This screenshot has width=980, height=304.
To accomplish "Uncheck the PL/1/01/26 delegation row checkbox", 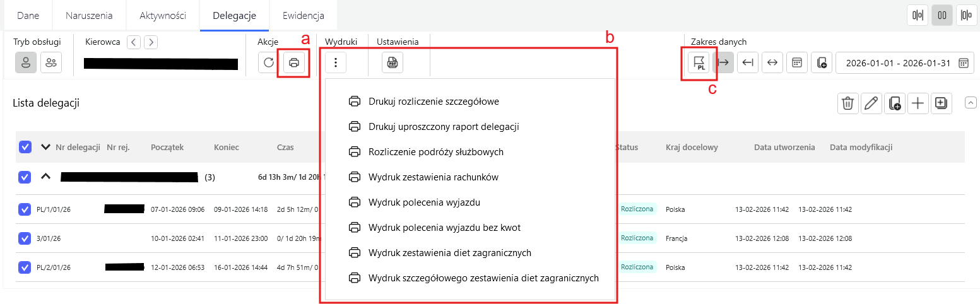I will pos(25,209).
